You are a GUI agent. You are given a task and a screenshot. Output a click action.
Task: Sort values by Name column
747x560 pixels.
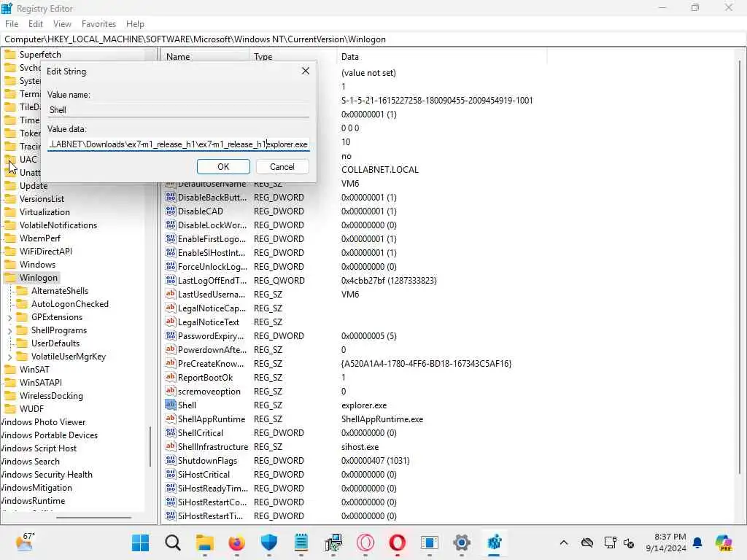pyautogui.click(x=205, y=57)
